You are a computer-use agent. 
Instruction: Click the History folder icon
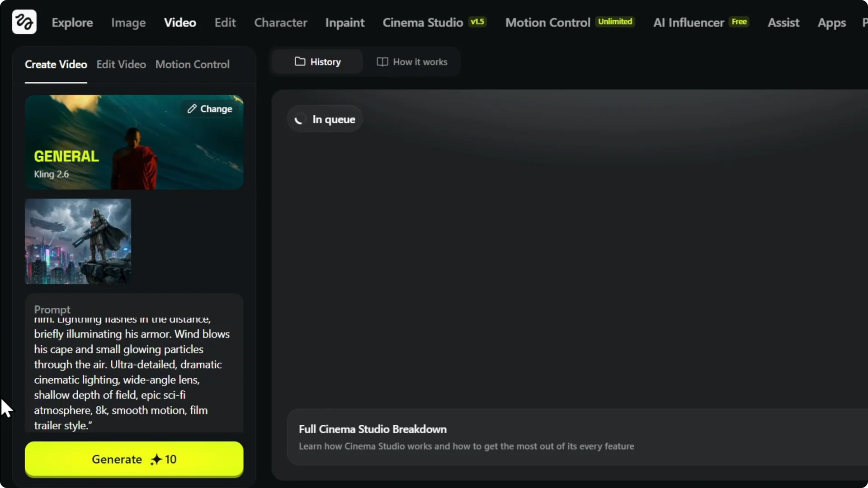click(x=300, y=61)
